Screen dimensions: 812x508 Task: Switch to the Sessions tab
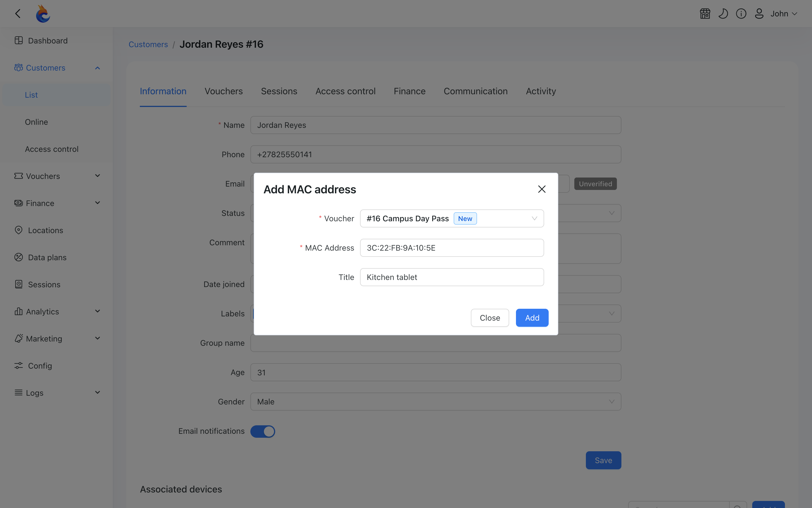(279, 91)
